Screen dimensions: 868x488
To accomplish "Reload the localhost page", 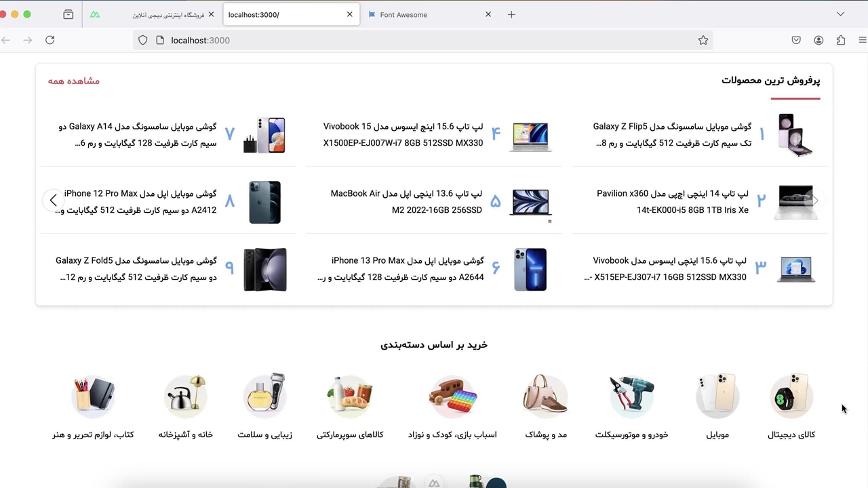I will pos(50,41).
